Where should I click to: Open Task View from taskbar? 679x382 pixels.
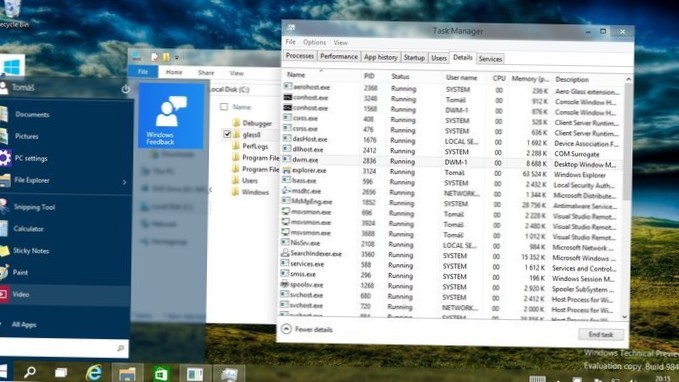point(61,372)
